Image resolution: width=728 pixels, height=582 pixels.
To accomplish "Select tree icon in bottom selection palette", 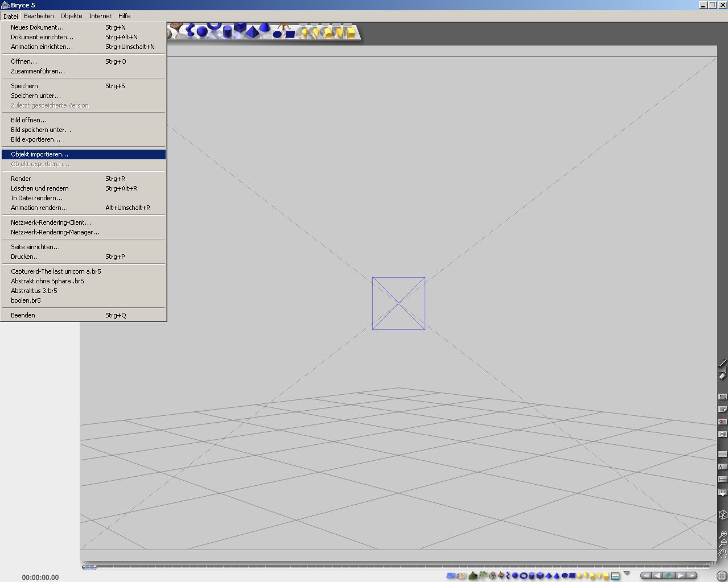I will (x=483, y=575).
